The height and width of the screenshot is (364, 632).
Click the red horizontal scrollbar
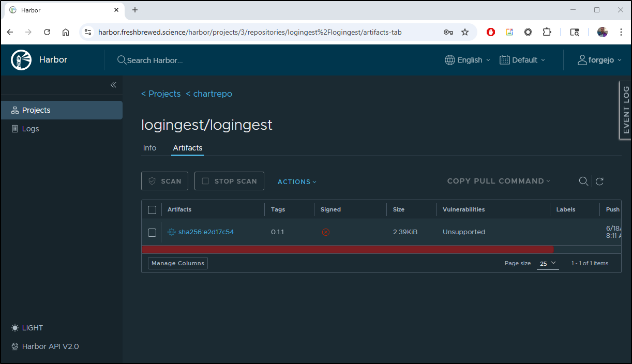click(348, 250)
